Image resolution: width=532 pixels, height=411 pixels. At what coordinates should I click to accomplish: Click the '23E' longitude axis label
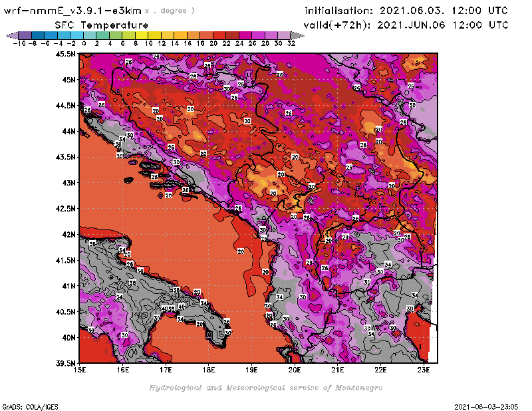tap(424, 370)
